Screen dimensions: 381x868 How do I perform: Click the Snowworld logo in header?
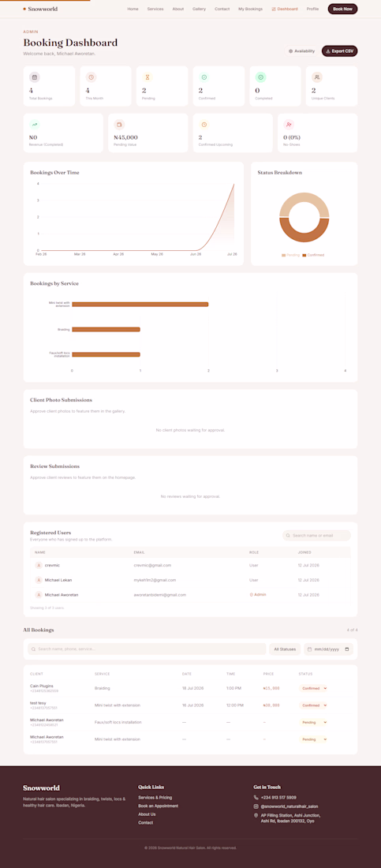(40, 9)
